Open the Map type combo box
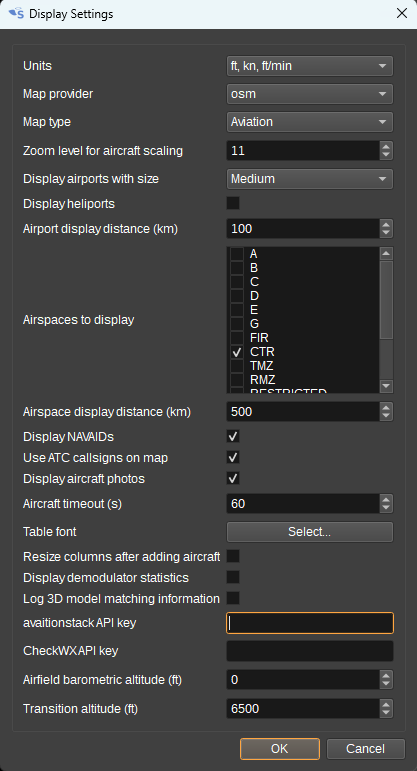Viewport: 417px width, 771px height. click(x=310, y=122)
